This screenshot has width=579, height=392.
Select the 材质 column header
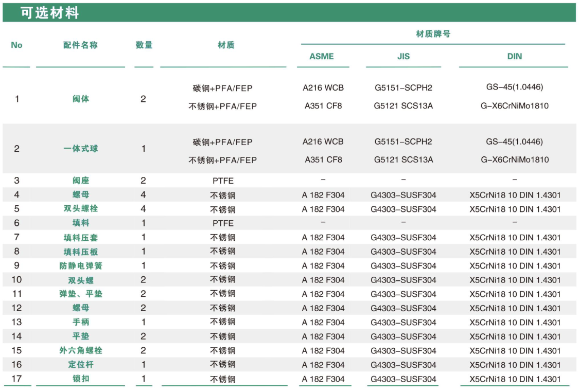pos(225,45)
